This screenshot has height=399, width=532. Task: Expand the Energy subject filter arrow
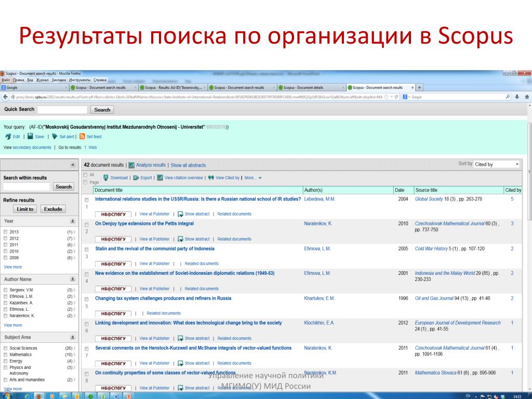[74, 361]
